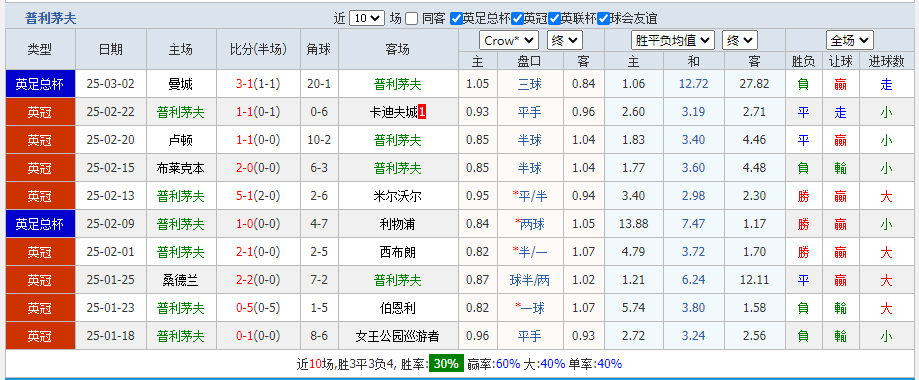Click 利物浦 away team name

398,224
